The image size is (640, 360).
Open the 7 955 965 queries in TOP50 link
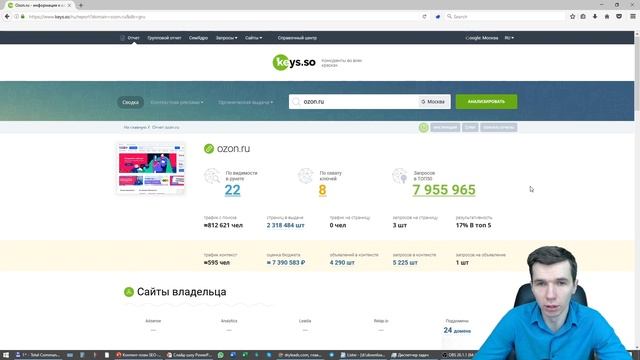(444, 190)
